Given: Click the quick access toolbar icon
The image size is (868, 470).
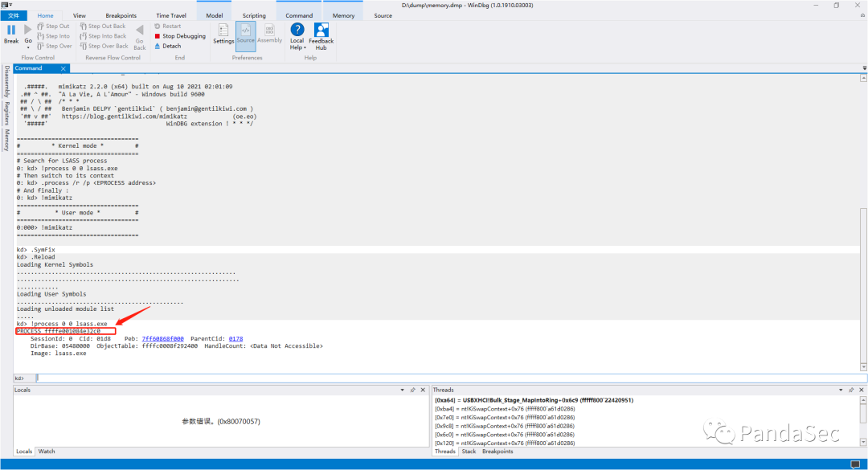Looking at the screenshot, I should click(6, 5).
